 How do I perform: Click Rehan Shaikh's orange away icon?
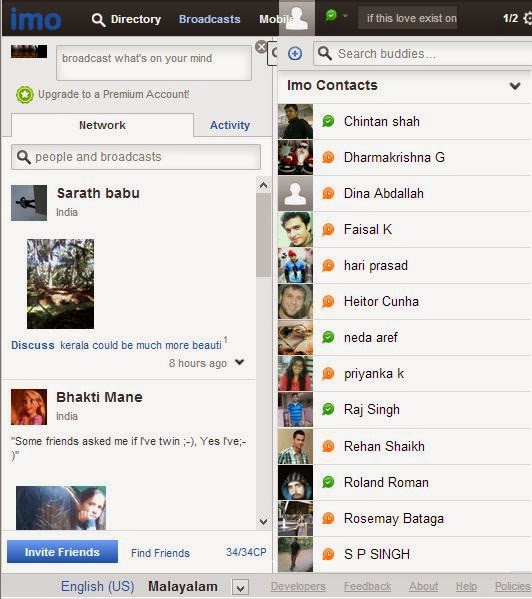tap(328, 446)
